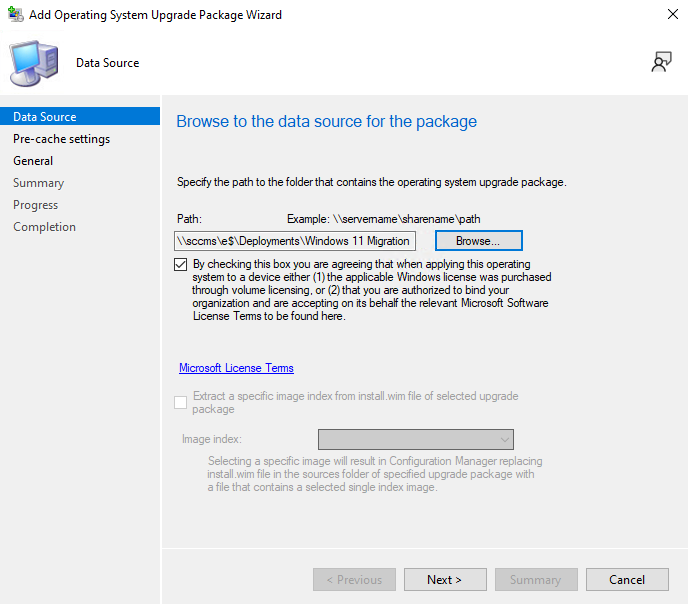Click into the Path text field
Viewport: 688px width, 604px height.
point(294,241)
